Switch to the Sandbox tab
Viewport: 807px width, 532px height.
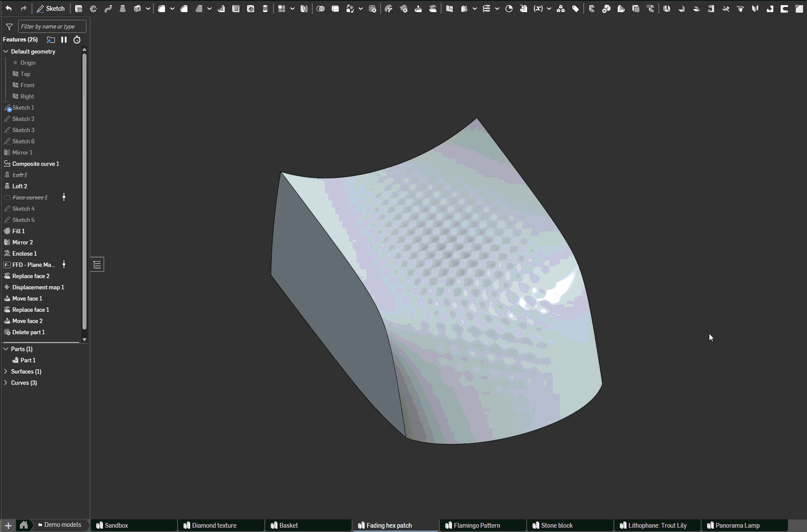[x=134, y=526]
